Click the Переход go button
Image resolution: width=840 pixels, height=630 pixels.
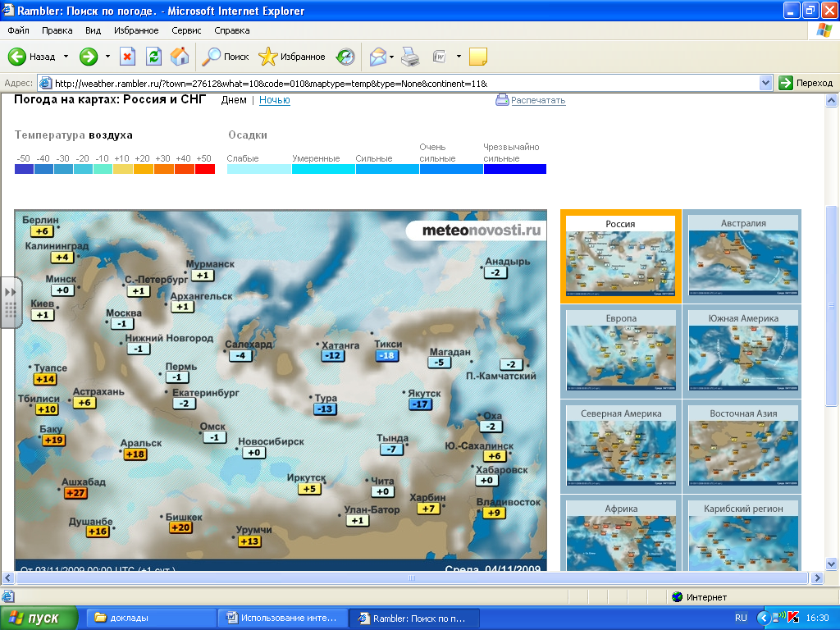point(806,83)
